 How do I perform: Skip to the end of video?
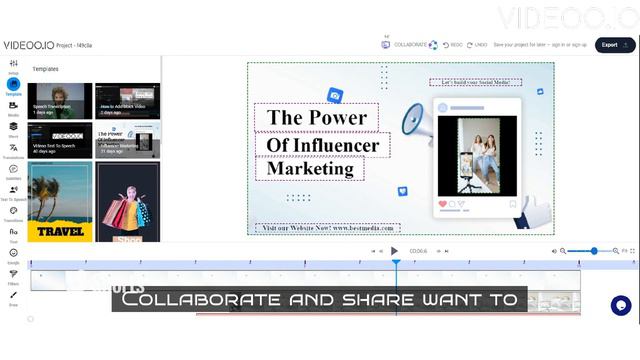tap(447, 251)
